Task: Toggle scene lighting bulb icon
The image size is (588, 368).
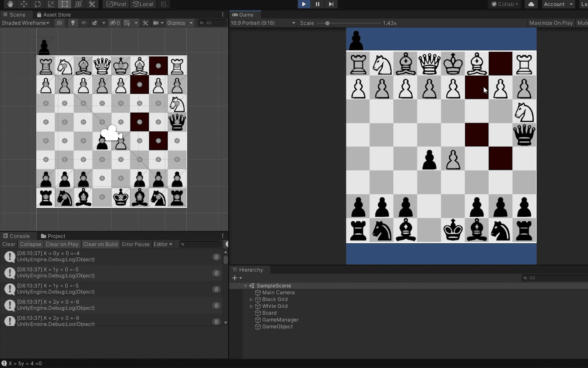Action: click(x=73, y=23)
